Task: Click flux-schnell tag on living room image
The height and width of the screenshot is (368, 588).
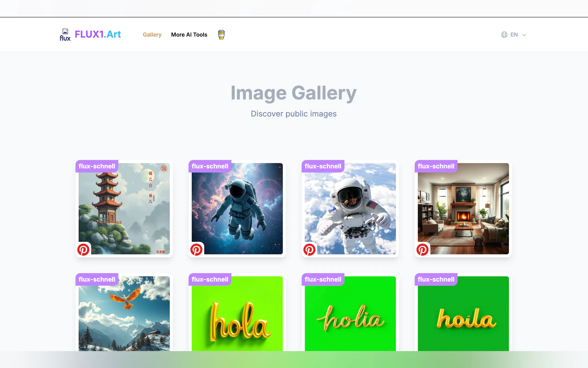Action: click(x=436, y=166)
